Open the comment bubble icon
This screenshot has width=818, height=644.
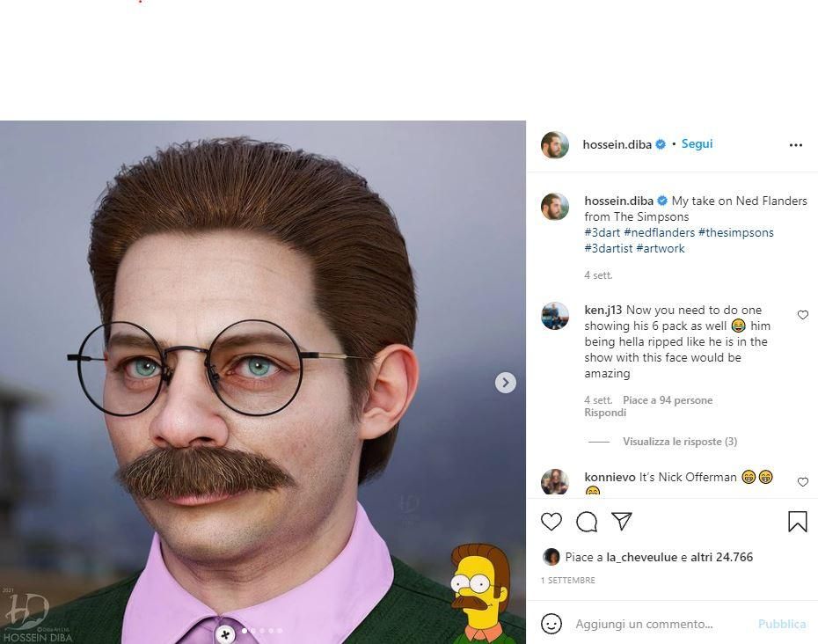587,522
